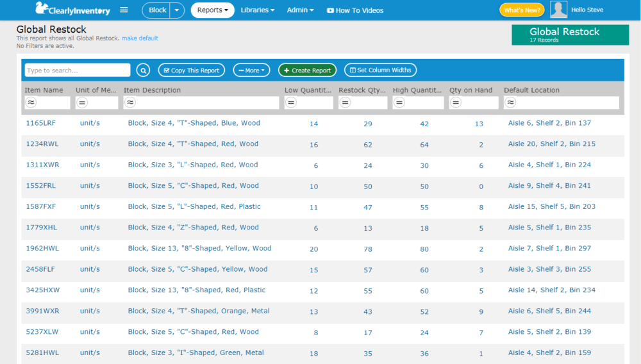Click description 'Block, Size 13, "8"-Shaped, Yellow, Wood'
Image resolution: width=641 pixels, height=364 pixels.
tap(199, 248)
